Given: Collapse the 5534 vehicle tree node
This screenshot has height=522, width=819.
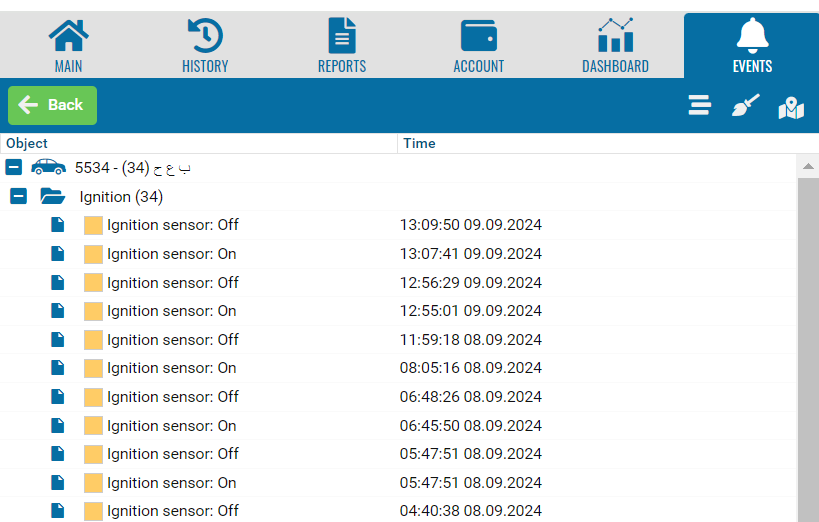Looking at the screenshot, I should [14, 168].
